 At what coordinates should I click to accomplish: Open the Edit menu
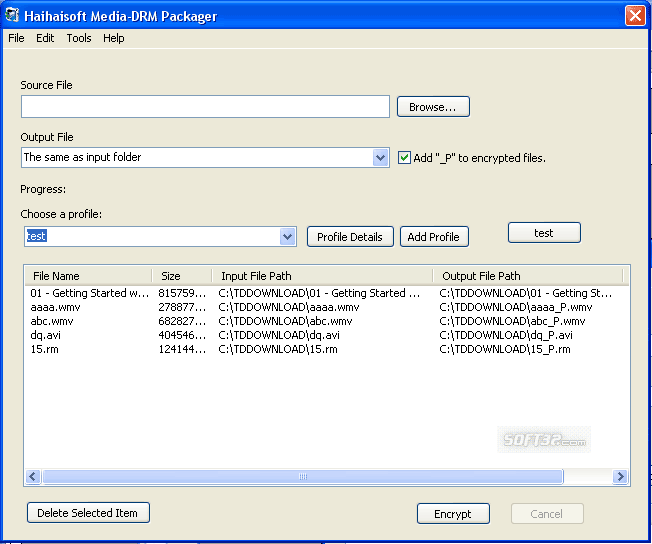pyautogui.click(x=45, y=38)
